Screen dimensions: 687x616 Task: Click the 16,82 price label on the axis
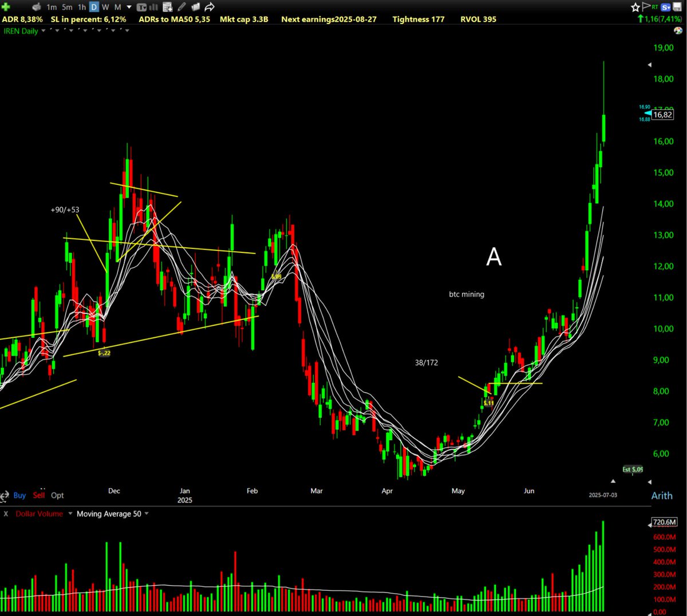662,114
